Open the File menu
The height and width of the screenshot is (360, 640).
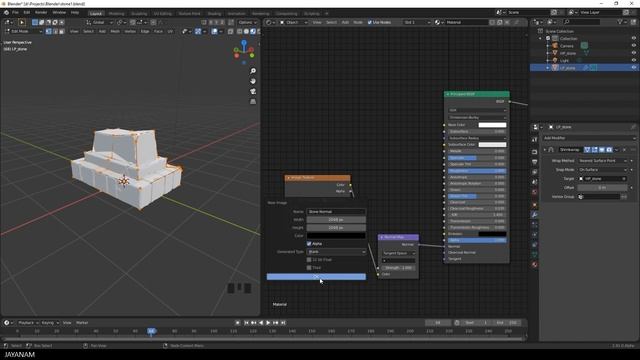pos(15,13)
